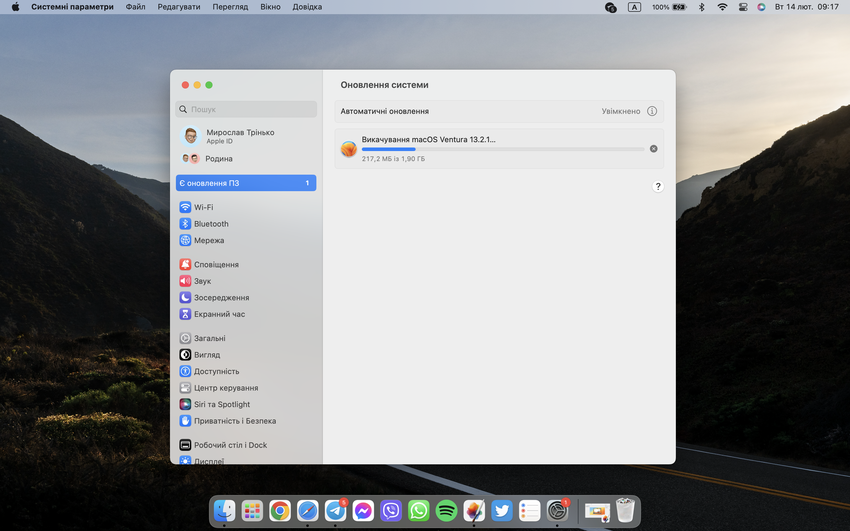Click info button next to Автоматичні оновлення
Image resolution: width=850 pixels, height=531 pixels.
point(652,111)
